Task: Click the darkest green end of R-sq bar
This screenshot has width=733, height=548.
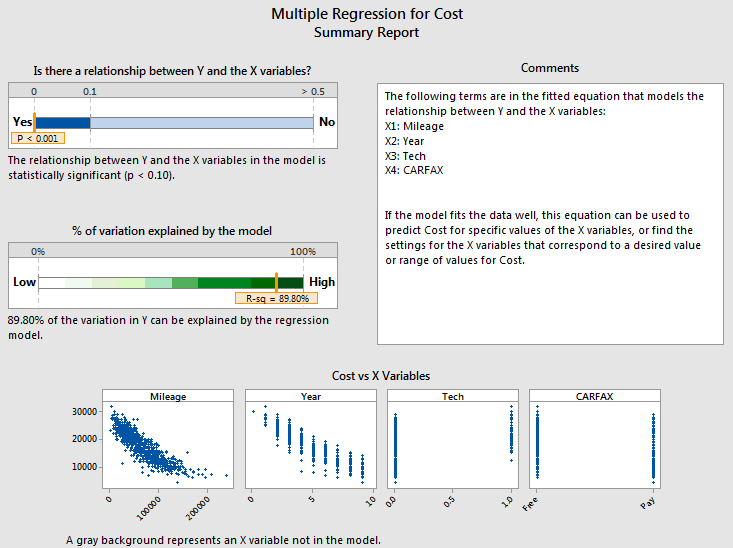Action: click(x=290, y=283)
